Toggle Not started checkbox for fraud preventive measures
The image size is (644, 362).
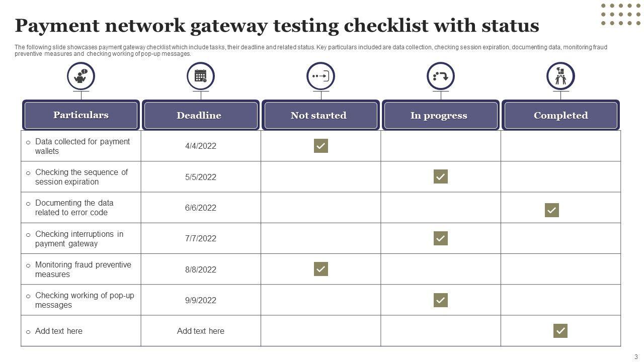[321, 269]
